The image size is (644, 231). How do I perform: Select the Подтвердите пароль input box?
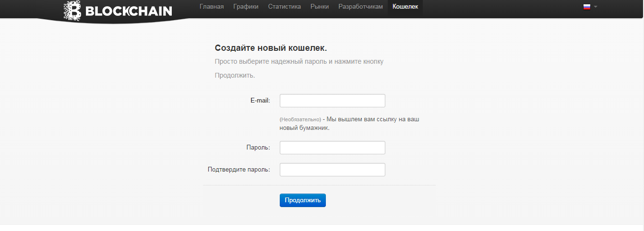(x=332, y=170)
